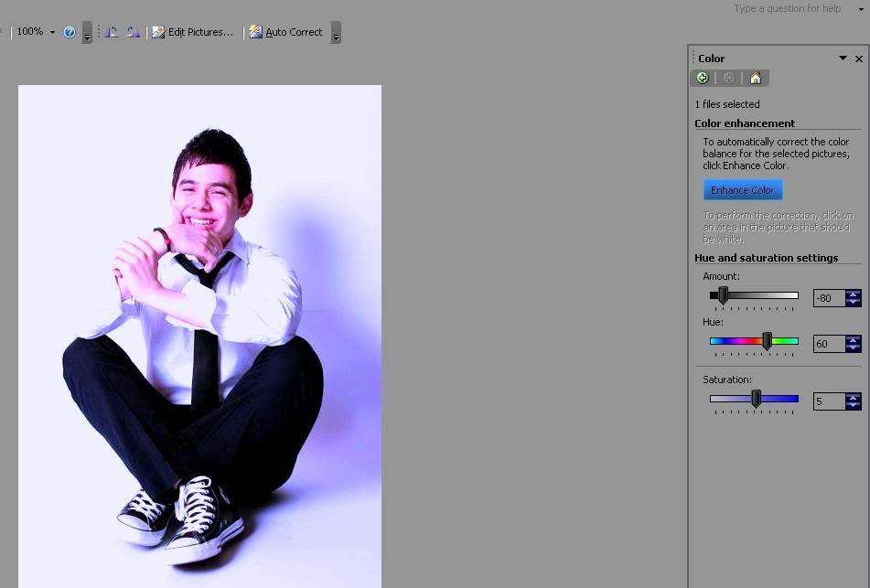Click the Hue slider handle
Viewport: 870px width, 588px height.
(767, 341)
